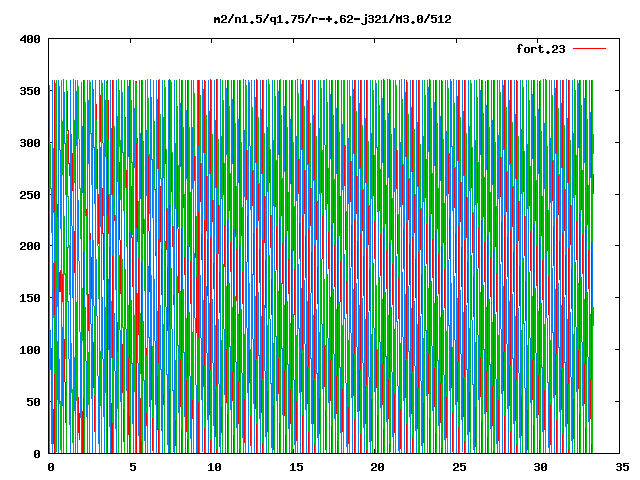Click the y-axis label 250
The image size is (640, 480).
point(30,195)
